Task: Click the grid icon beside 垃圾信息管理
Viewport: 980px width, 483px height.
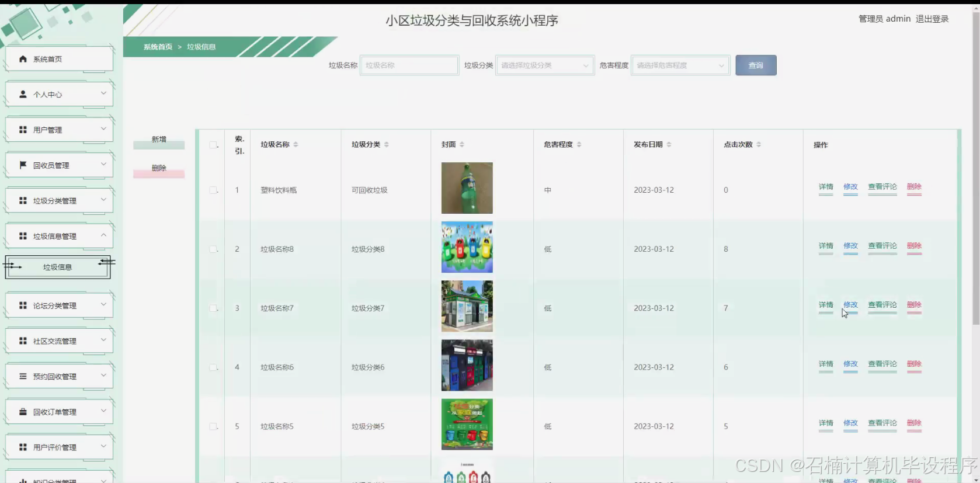Action: coord(23,236)
